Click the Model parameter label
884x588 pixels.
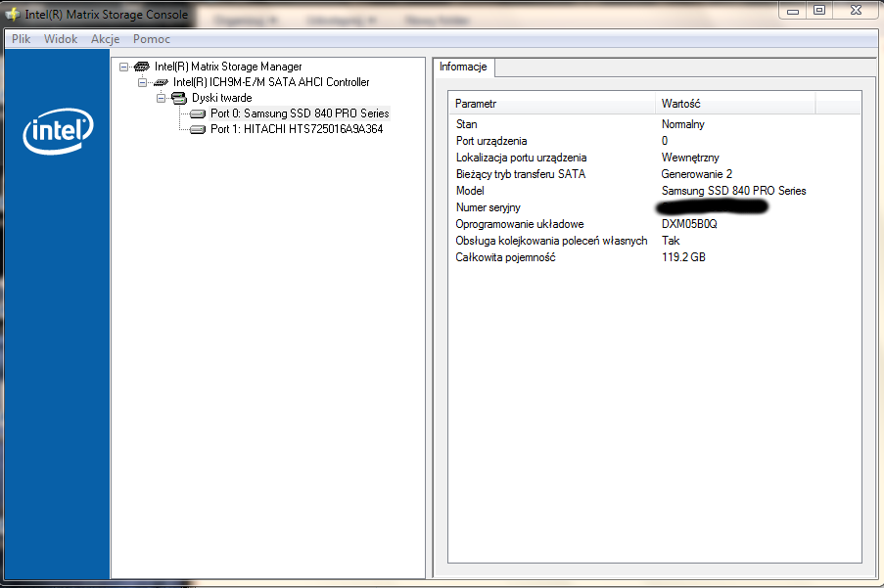(x=470, y=191)
